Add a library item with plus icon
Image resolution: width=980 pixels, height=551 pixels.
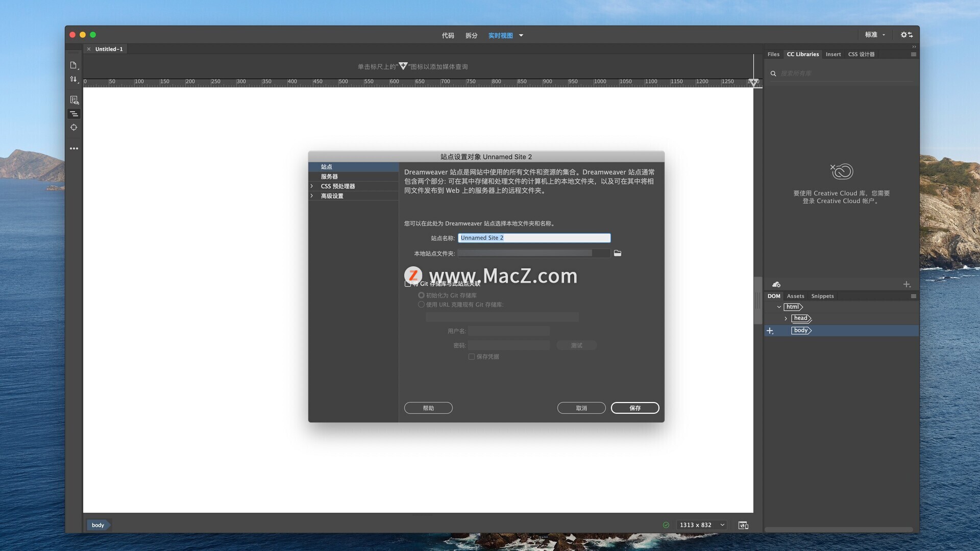tap(906, 284)
